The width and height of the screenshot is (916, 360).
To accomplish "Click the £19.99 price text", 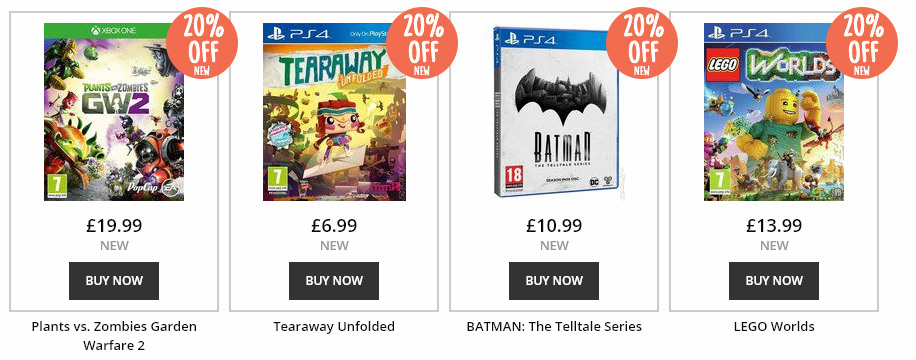I will click(114, 225).
